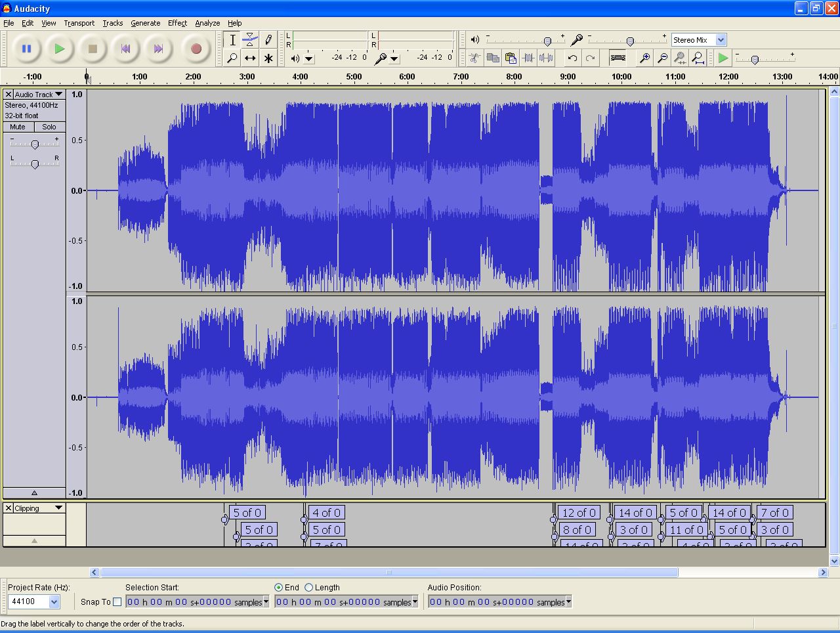The image size is (840, 633).
Task: Click the Zoom In magnifier icon
Action: click(x=645, y=58)
